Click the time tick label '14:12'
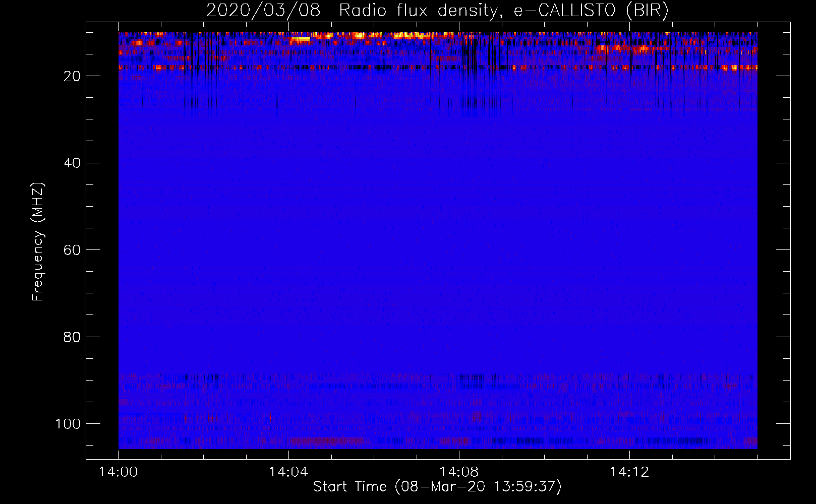The image size is (816, 504). [629, 472]
